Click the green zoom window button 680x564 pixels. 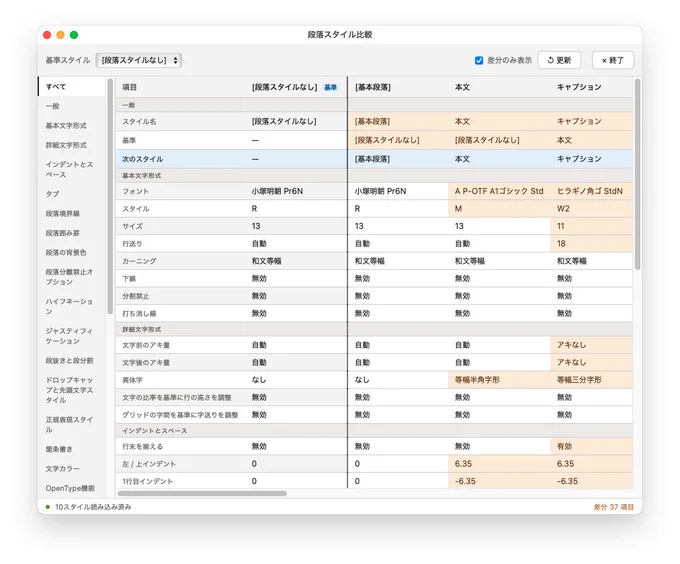coord(74,35)
